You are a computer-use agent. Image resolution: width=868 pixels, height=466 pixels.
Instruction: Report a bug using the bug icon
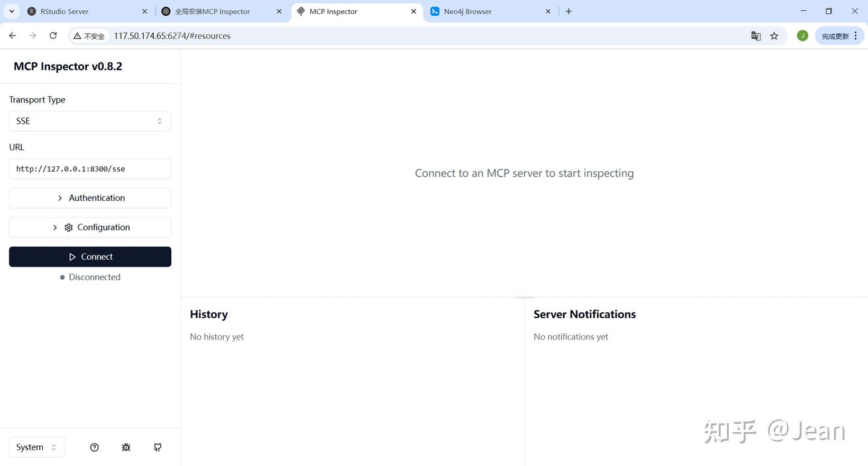click(125, 447)
